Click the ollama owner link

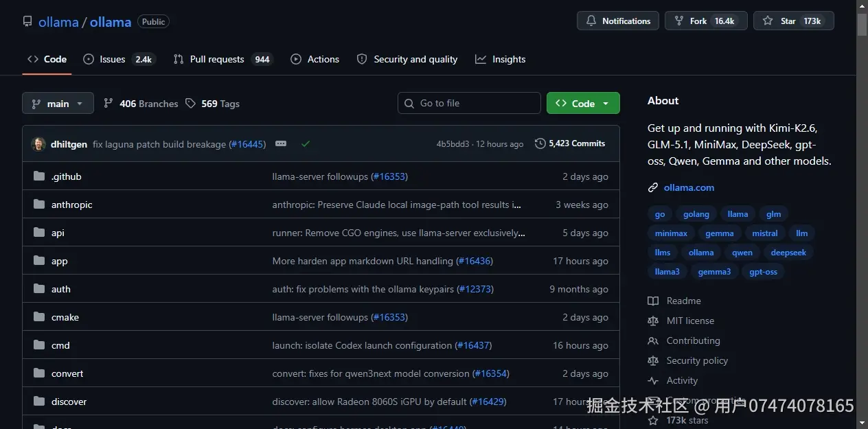pos(58,22)
